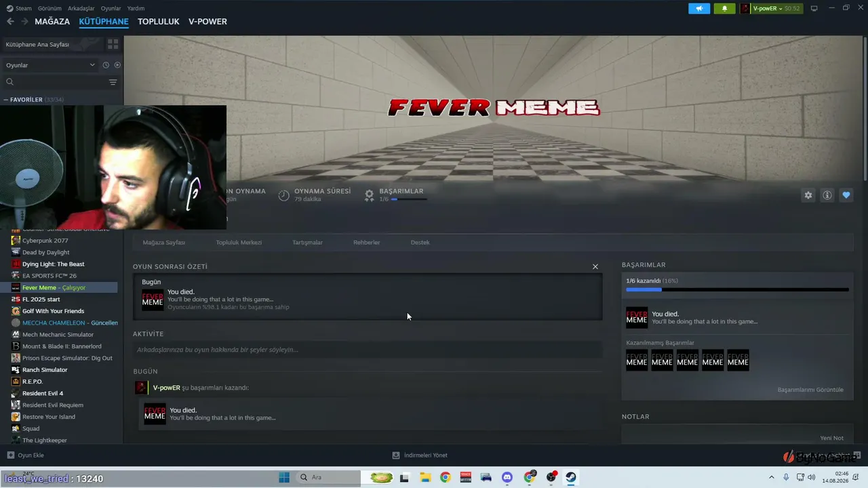Image resolution: width=868 pixels, height=488 pixels.
Task: Show ready-to-play games only icon
Action: point(117,65)
